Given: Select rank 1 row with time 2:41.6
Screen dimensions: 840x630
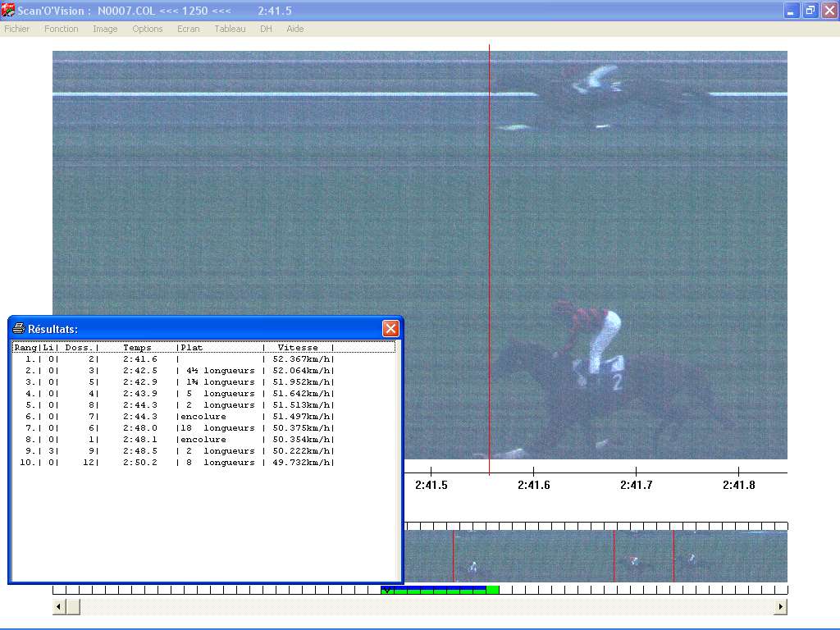Looking at the screenshot, I should 203,359.
